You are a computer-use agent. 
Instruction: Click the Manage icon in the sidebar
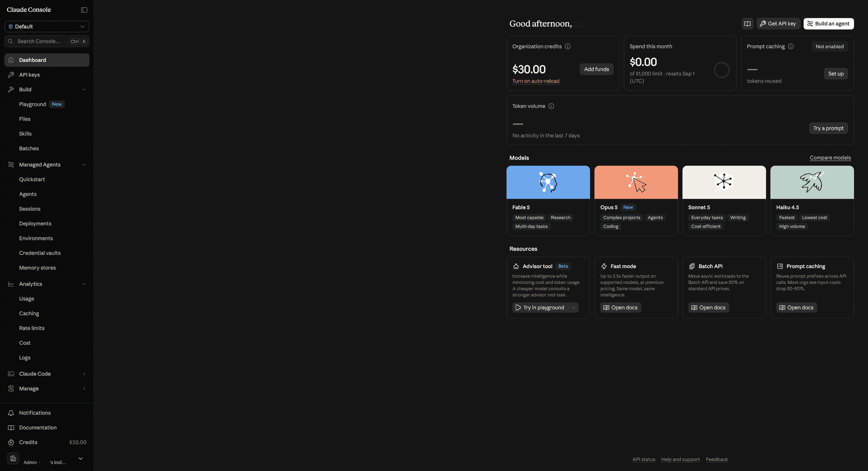pyautogui.click(x=11, y=388)
